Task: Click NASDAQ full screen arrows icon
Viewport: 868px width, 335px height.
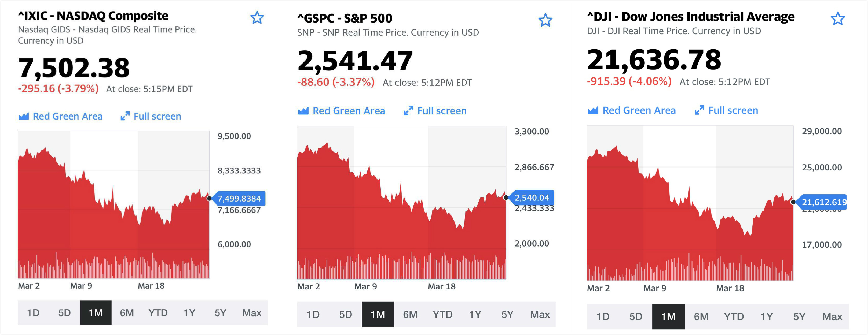Action: 125,117
